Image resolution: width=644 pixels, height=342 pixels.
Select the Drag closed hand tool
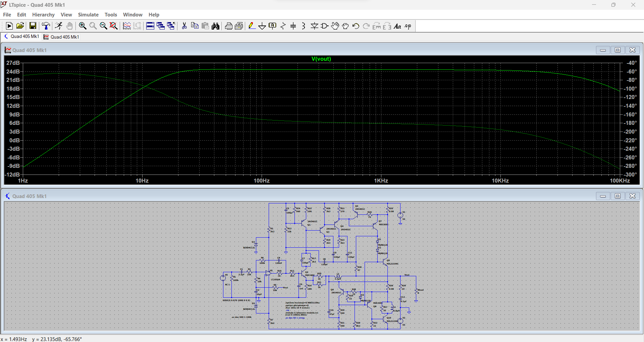pos(345,26)
